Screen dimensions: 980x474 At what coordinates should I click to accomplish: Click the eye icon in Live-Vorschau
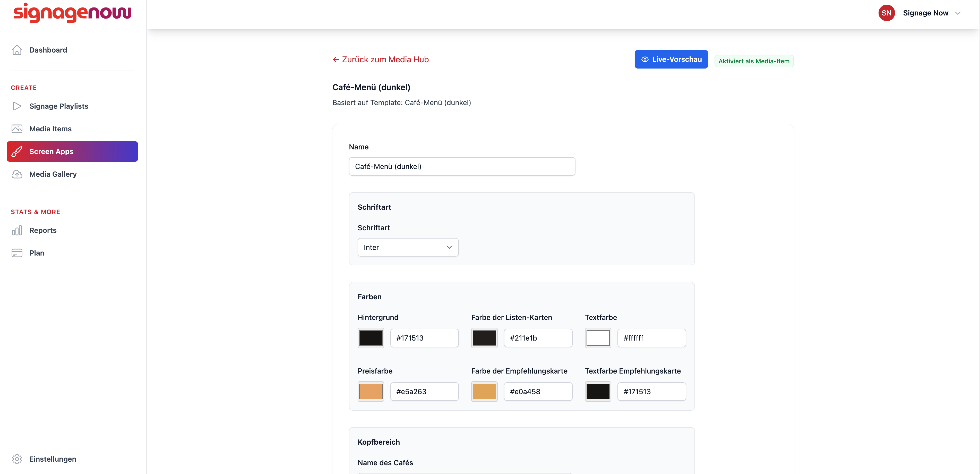click(645, 60)
